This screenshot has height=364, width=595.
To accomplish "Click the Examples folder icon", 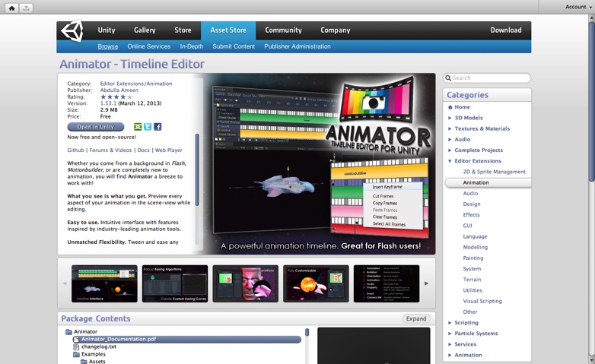I will click(x=76, y=354).
